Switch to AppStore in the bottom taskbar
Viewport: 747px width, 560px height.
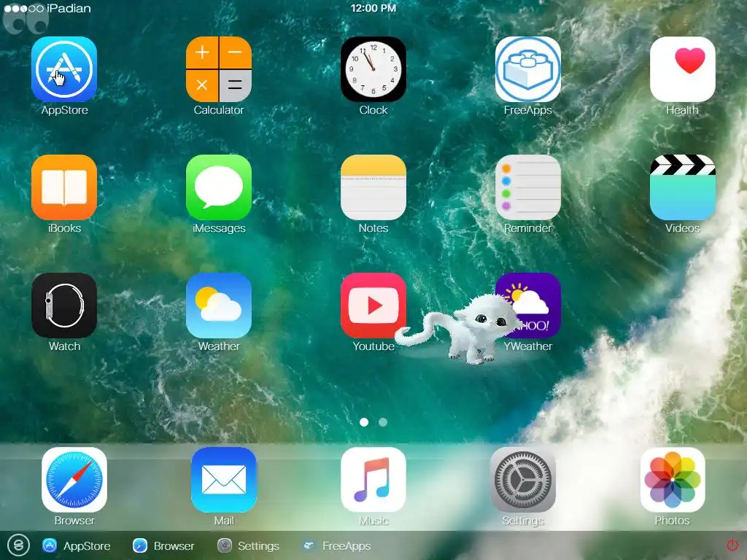76,545
